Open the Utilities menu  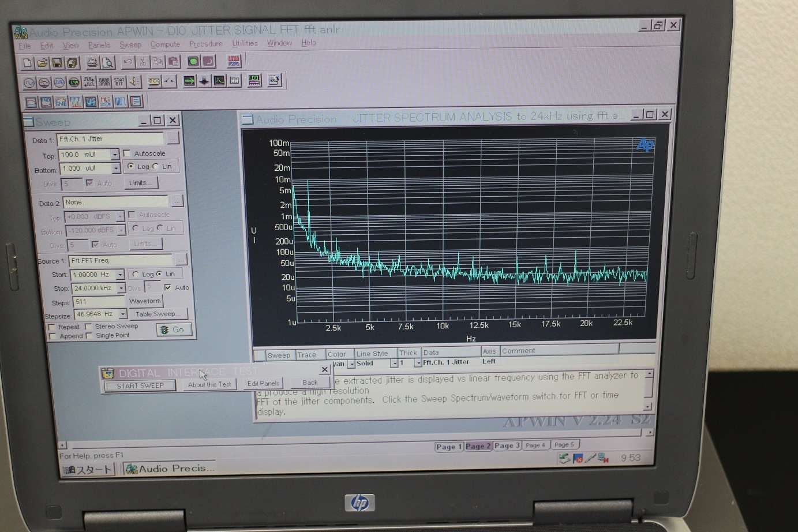click(245, 43)
